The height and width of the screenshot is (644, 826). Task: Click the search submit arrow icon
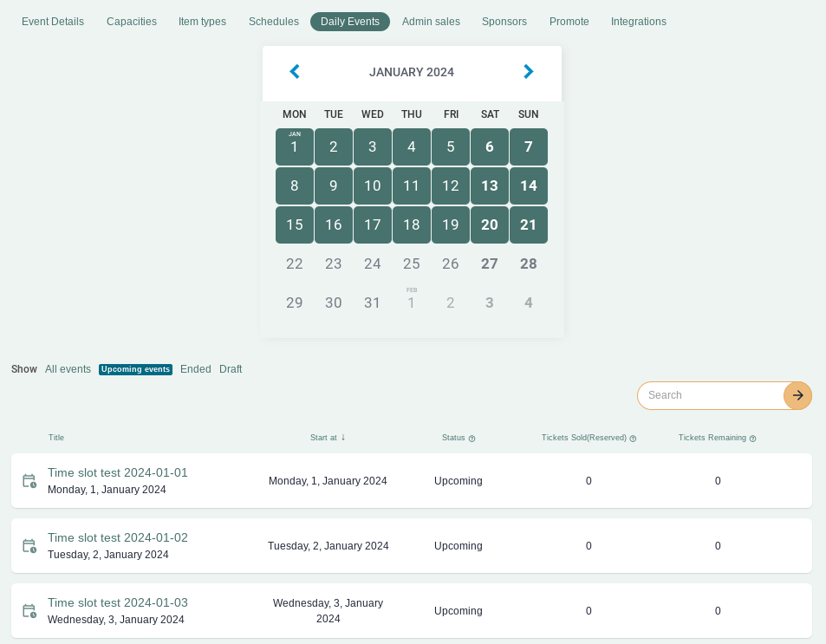tap(797, 395)
